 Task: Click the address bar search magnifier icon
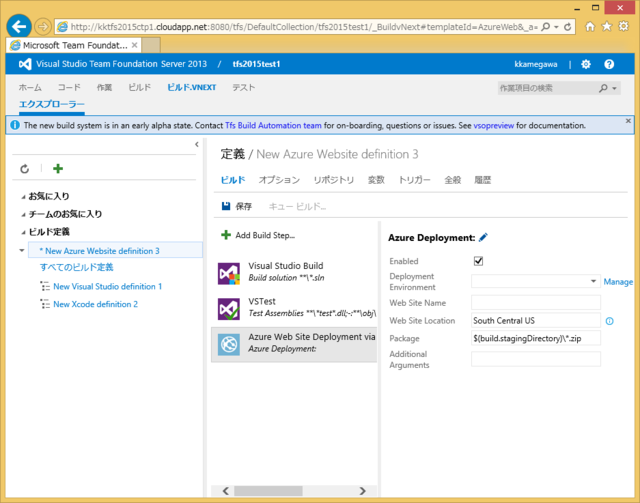545,27
